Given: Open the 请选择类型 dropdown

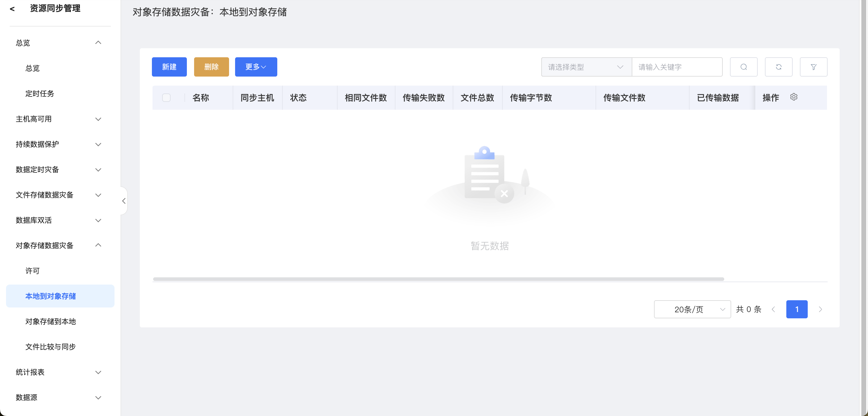Looking at the screenshot, I should pyautogui.click(x=586, y=67).
